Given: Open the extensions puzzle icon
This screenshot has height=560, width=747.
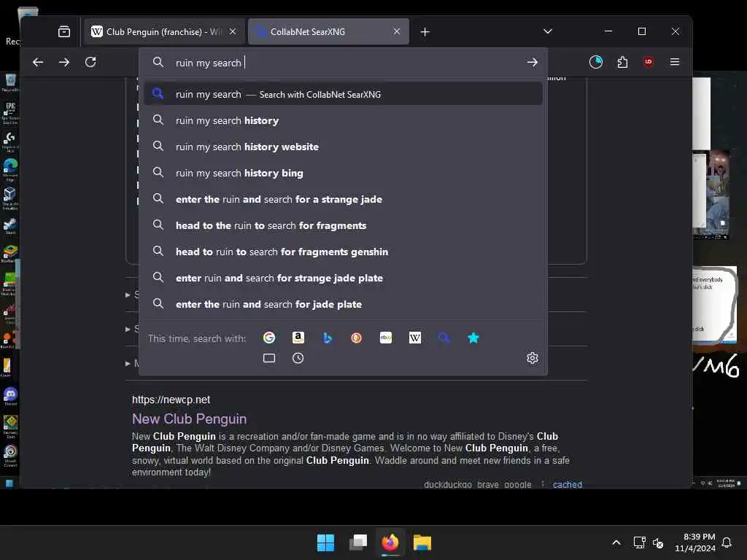Looking at the screenshot, I should click(622, 63).
